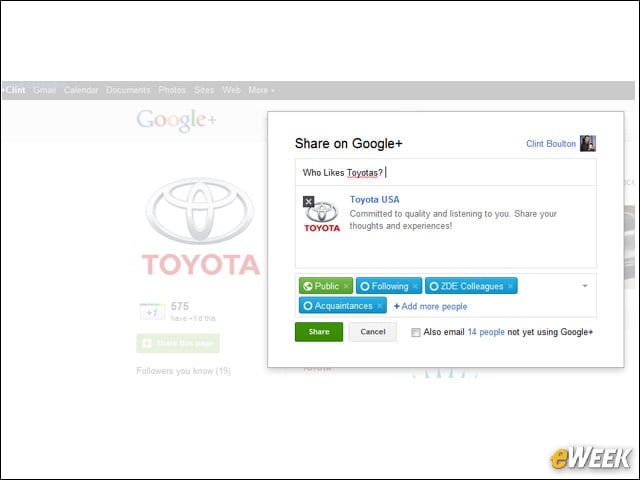This screenshot has height=480, width=640.
Task: Click the 14 people link
Action: point(486,332)
